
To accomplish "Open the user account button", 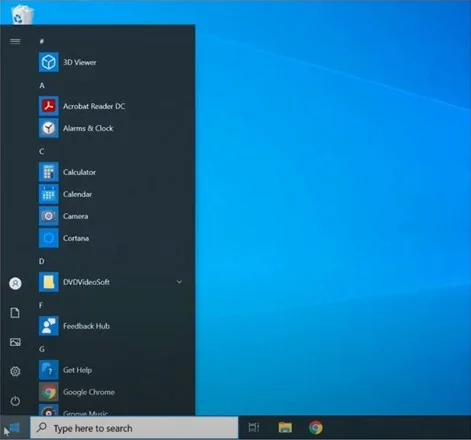I will point(15,284).
